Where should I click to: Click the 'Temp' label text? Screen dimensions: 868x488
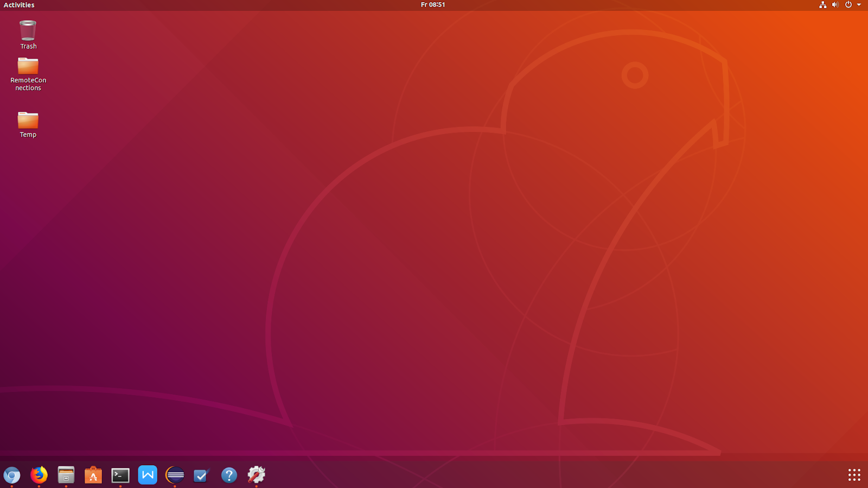click(28, 135)
